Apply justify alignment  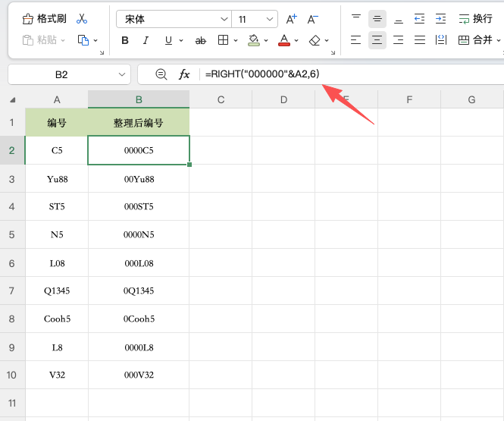419,40
